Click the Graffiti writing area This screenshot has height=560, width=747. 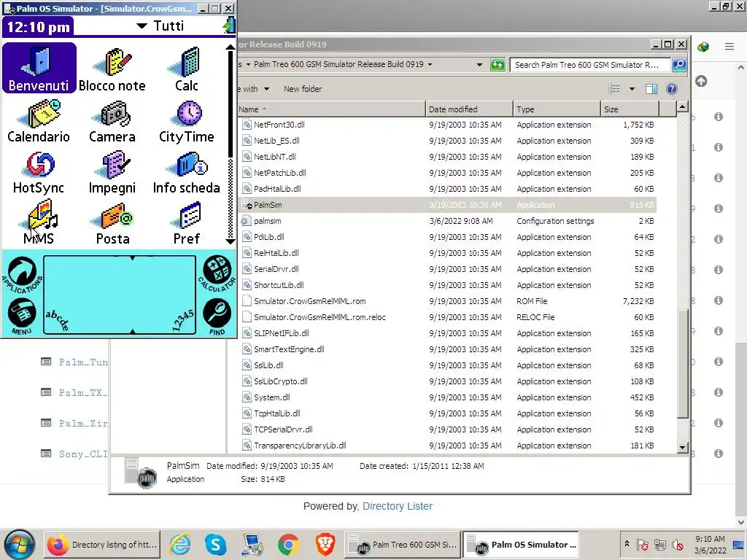point(120,295)
